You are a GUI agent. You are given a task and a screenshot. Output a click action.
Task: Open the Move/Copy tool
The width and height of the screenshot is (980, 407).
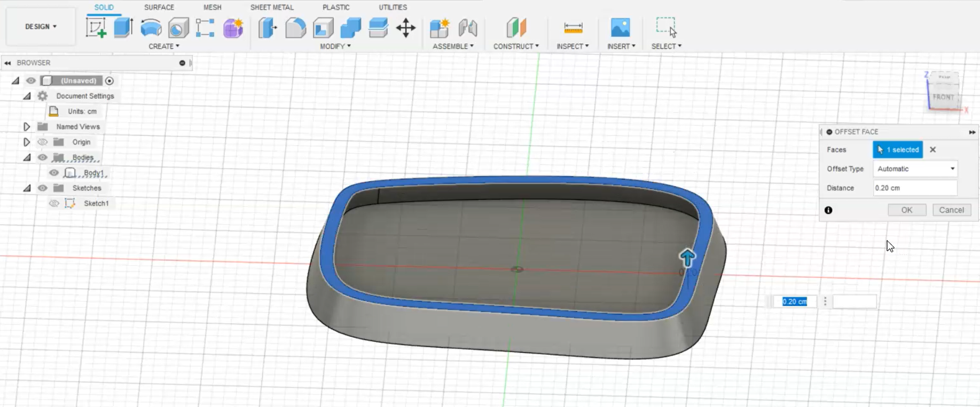(406, 27)
